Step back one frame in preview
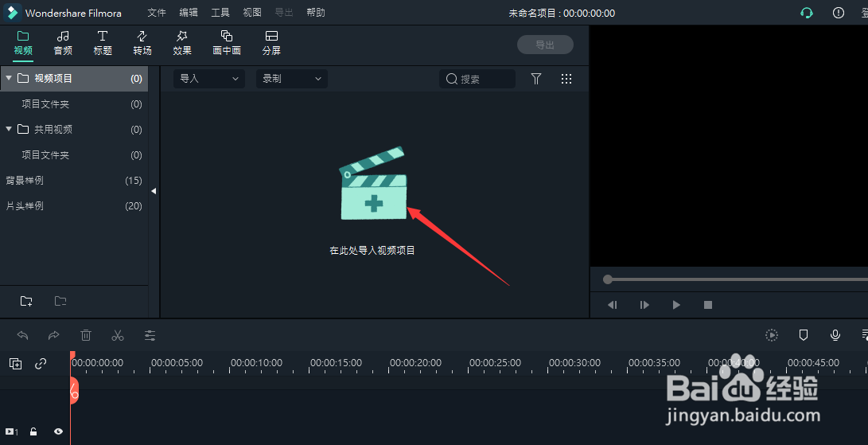Image resolution: width=868 pixels, height=445 pixels. tap(613, 305)
